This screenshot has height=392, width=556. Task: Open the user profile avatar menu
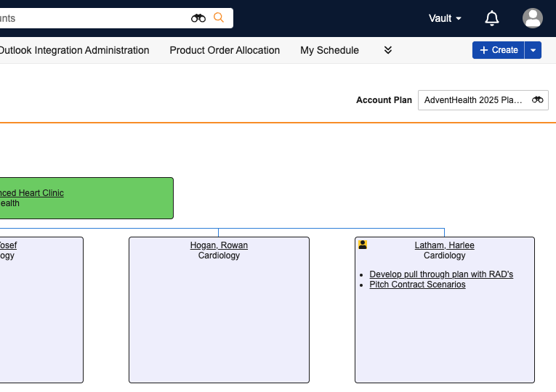tap(533, 18)
